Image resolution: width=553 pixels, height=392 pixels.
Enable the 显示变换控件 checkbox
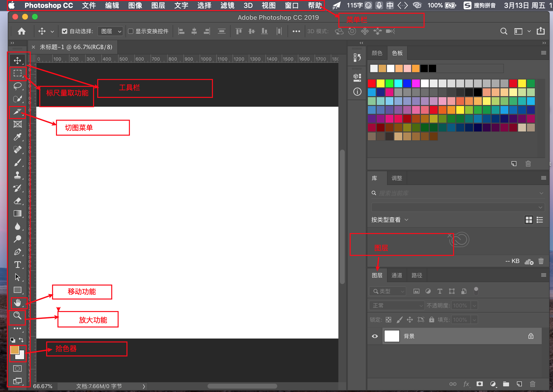[x=131, y=31]
